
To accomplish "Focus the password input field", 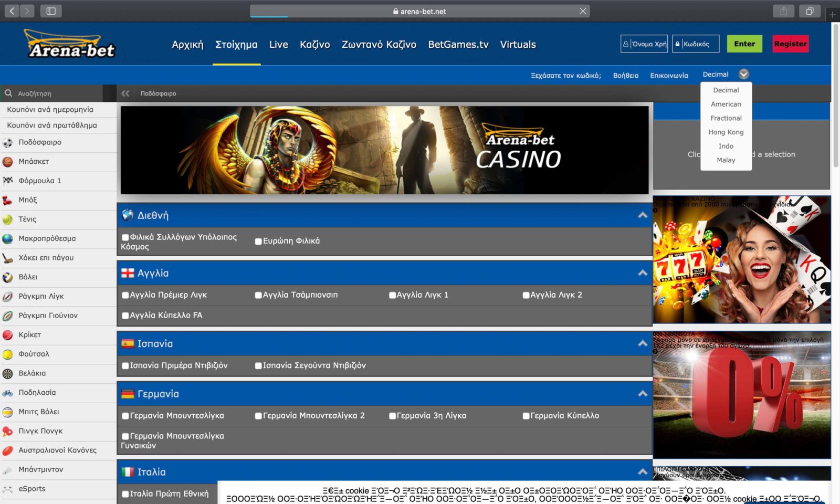I will pyautogui.click(x=696, y=44).
